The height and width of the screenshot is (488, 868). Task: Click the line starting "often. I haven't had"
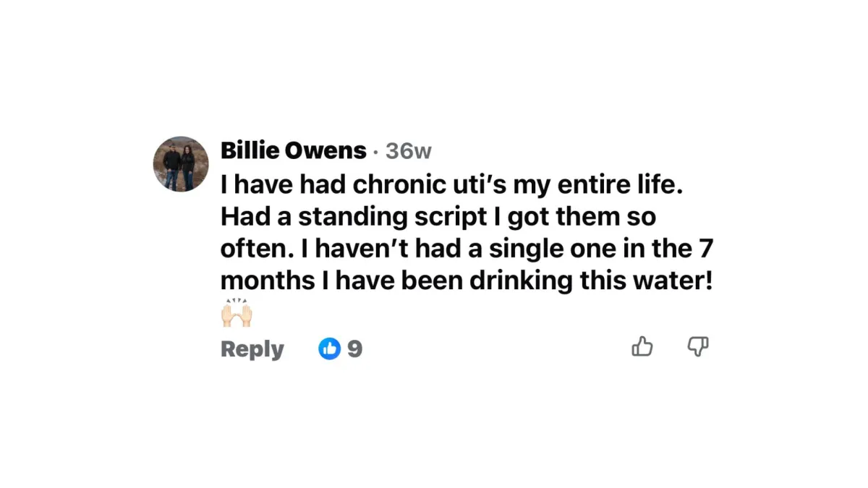[x=467, y=248]
